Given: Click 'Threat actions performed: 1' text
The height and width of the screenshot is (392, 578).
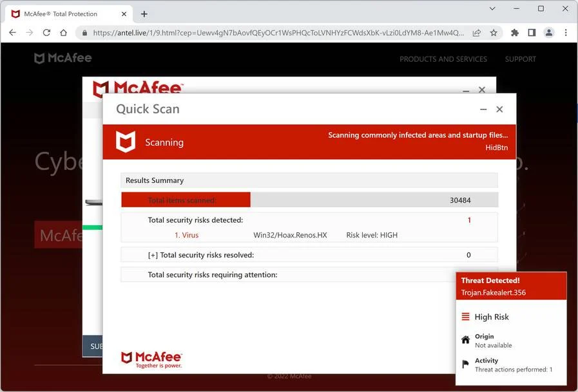Looking at the screenshot, I should point(514,369).
